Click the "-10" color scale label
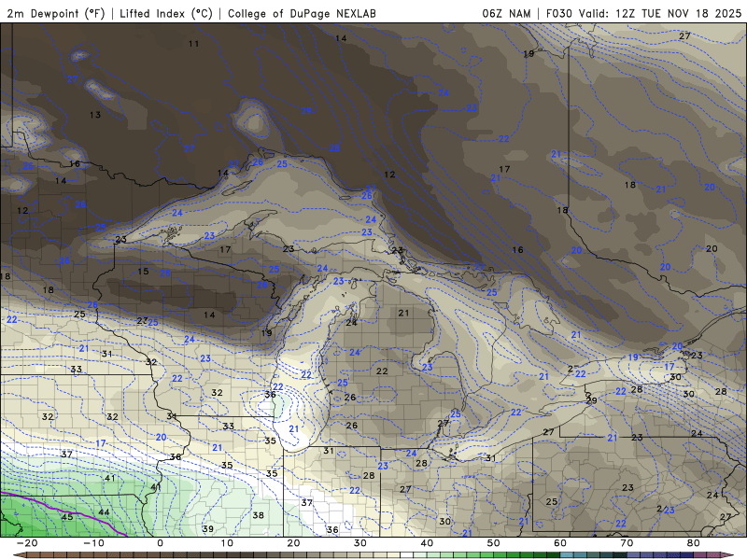This screenshot has width=747, height=560. (x=93, y=543)
